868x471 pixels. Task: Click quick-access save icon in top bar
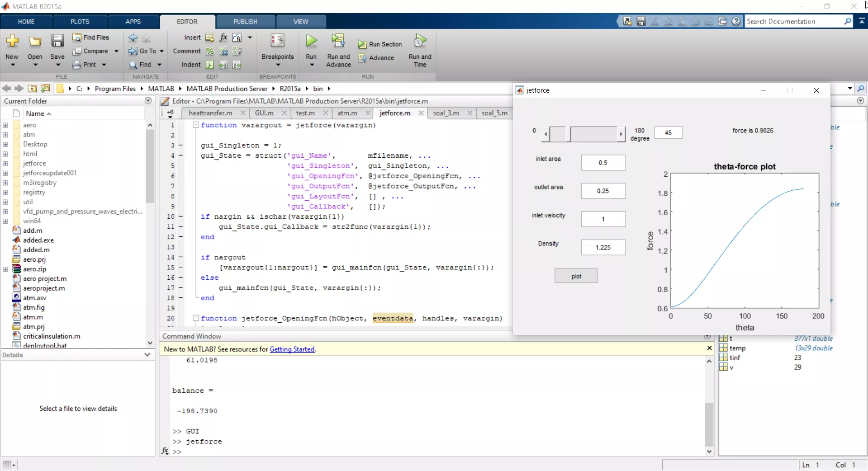[641, 21]
